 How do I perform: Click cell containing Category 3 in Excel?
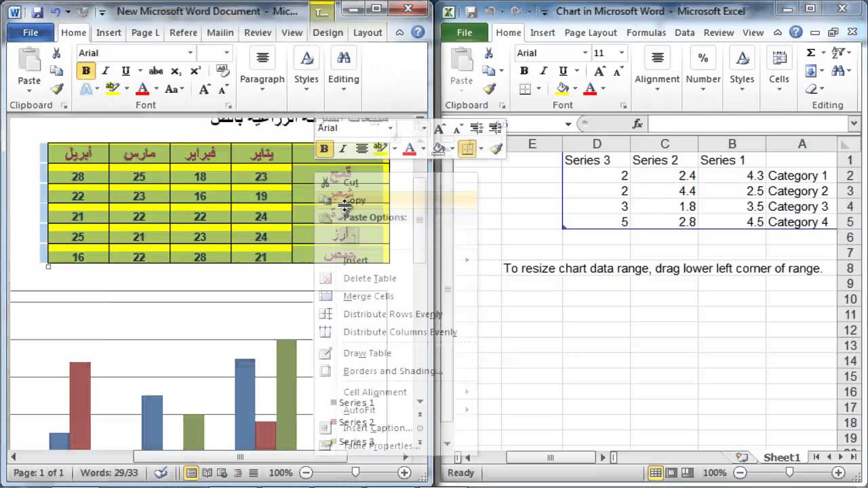point(797,207)
